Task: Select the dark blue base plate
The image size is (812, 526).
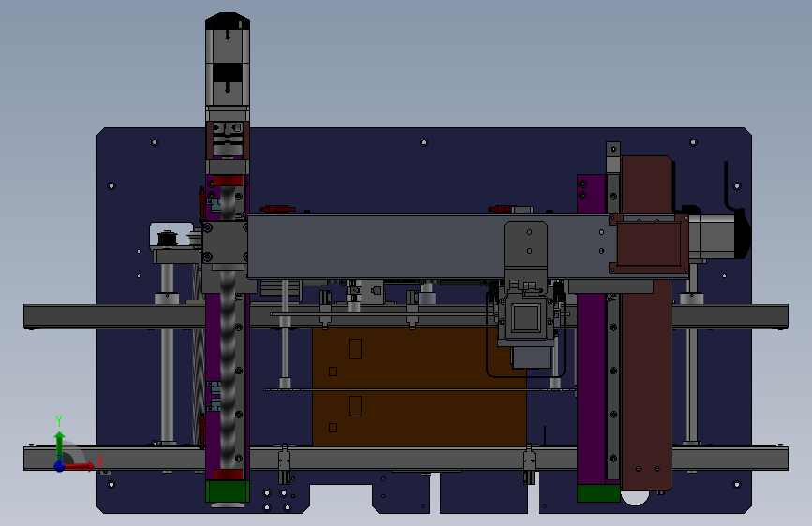Action: point(424,171)
